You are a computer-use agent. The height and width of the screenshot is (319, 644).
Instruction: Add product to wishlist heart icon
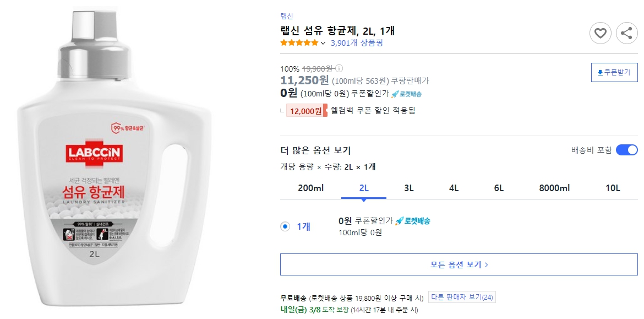pos(601,34)
